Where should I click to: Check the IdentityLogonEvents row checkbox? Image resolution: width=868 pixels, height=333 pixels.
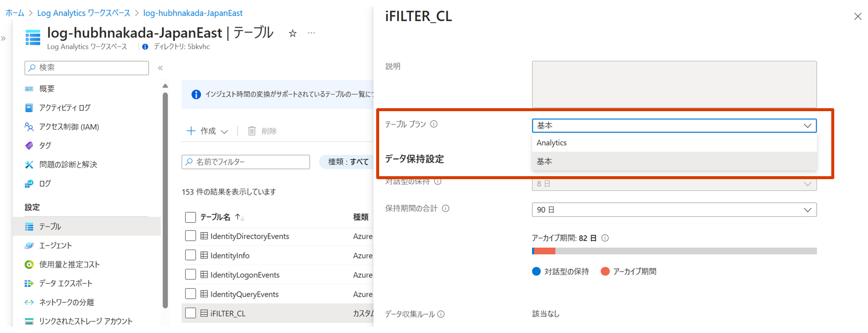[x=190, y=274]
